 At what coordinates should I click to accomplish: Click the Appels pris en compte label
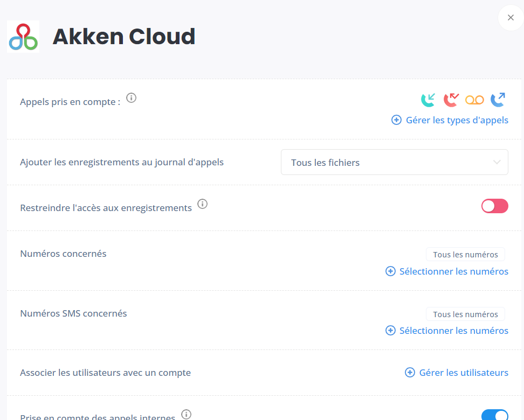coord(70,102)
